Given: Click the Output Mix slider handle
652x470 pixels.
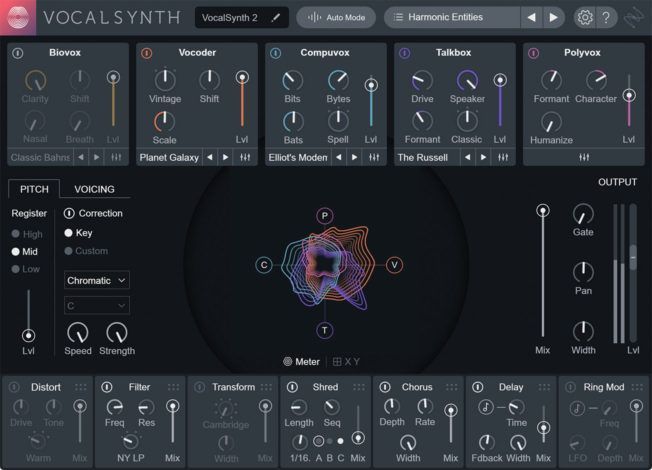Looking at the screenshot, I should point(543,210).
